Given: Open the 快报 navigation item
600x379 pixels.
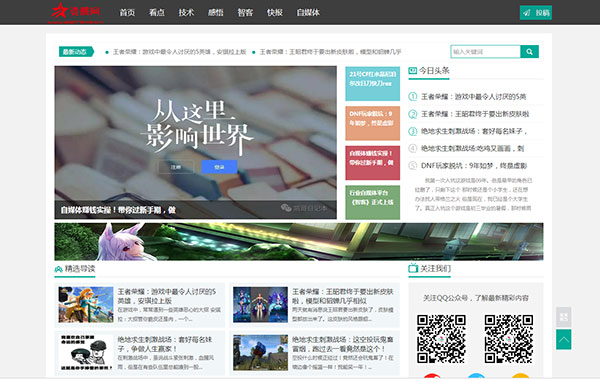Looking at the screenshot, I should pos(274,13).
